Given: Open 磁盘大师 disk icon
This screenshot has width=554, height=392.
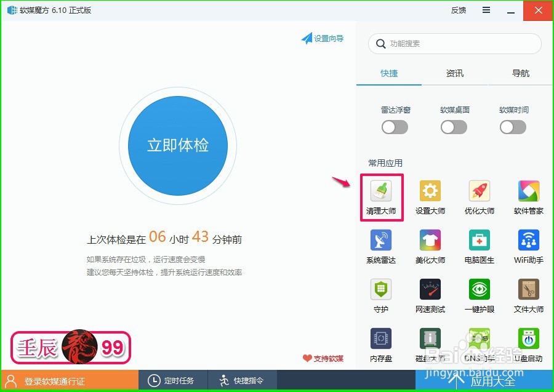Looking at the screenshot, I should pos(430,338).
